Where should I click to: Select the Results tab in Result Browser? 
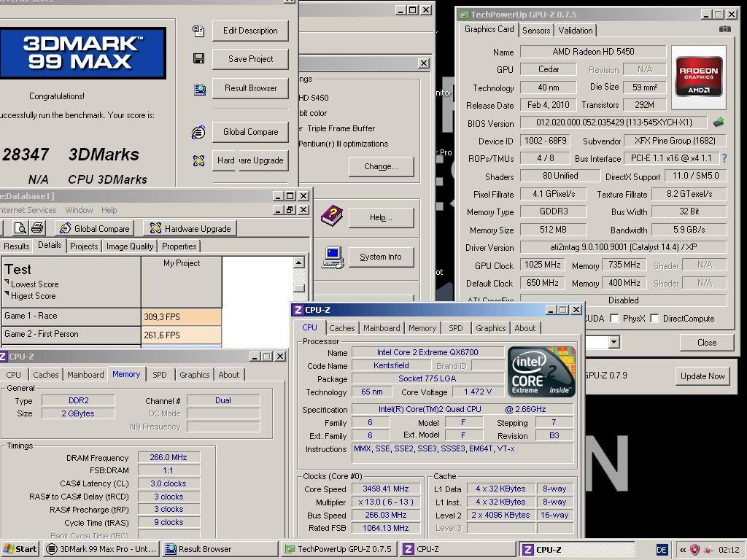pos(16,246)
